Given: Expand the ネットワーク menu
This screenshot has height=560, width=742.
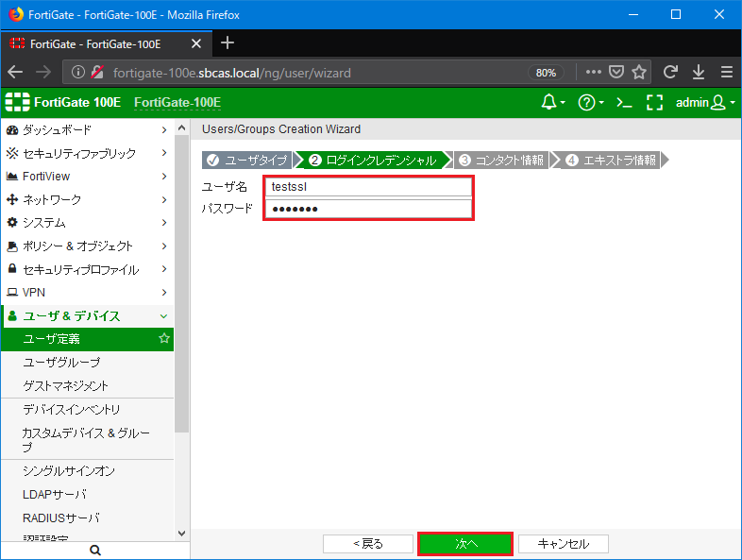Looking at the screenshot, I should pyautogui.click(x=87, y=199).
